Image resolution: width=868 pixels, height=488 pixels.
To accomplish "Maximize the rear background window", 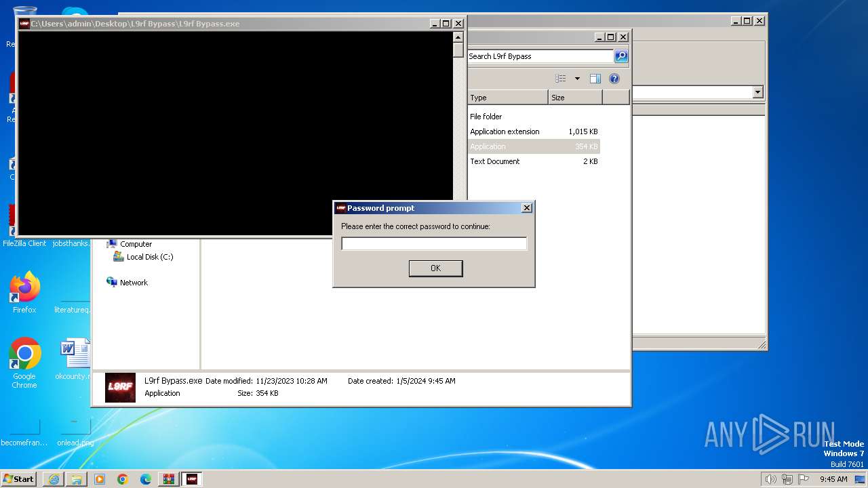I will click(747, 21).
